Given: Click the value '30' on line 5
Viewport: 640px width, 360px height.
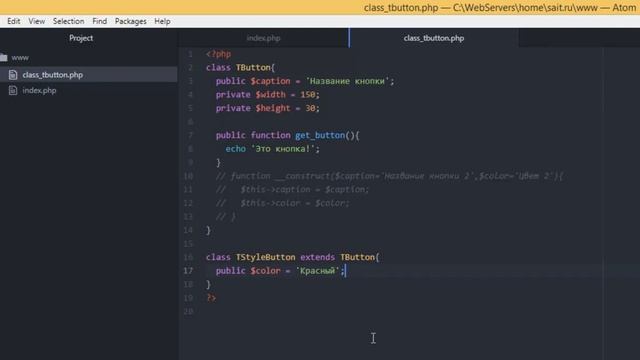Looking at the screenshot, I should coord(311,108).
